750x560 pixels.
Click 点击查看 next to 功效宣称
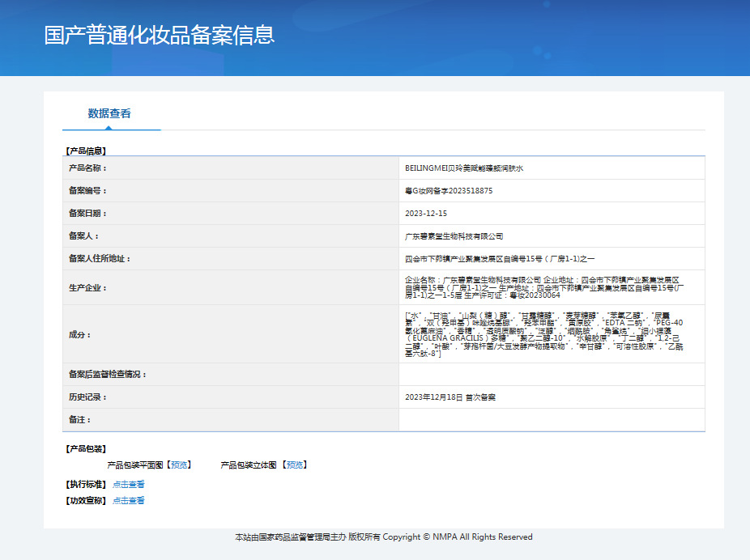point(128,500)
